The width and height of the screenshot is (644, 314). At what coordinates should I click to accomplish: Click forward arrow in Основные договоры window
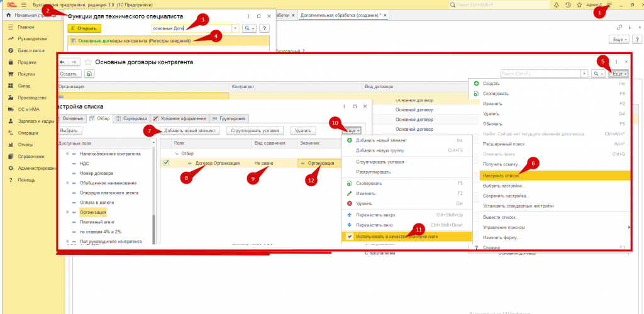tap(74, 62)
